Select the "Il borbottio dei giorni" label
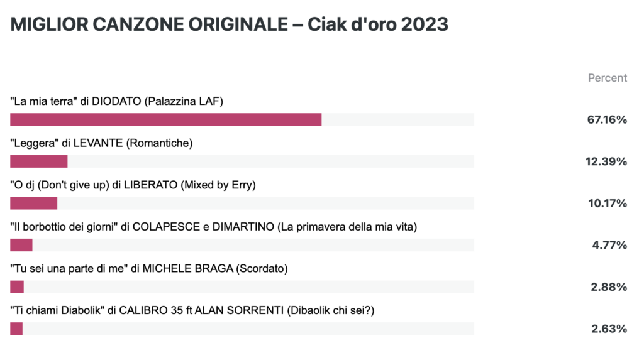The width and height of the screenshot is (644, 348). point(214,227)
